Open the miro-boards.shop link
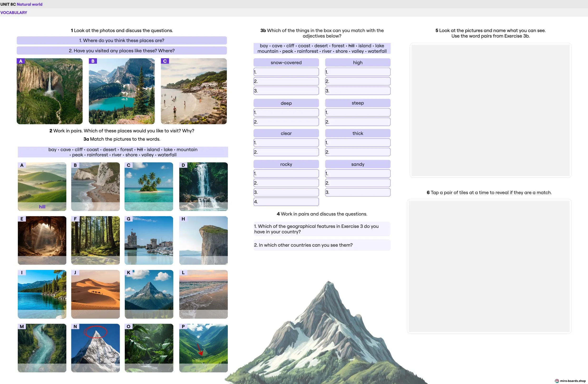The width and height of the screenshot is (588, 384). pos(570,381)
